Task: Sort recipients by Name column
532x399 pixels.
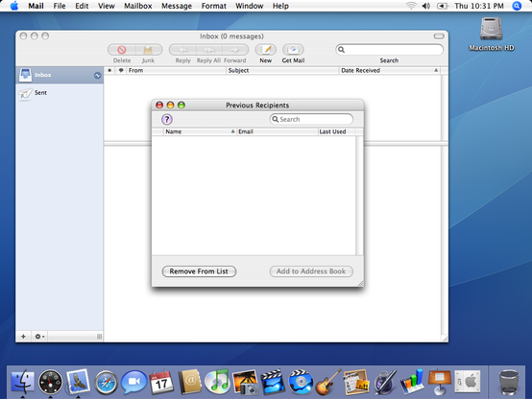Action: point(200,131)
